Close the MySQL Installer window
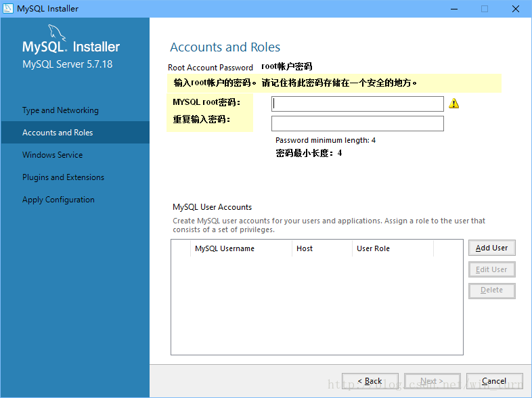Screen dimensions: 532x398 (x=516, y=9)
